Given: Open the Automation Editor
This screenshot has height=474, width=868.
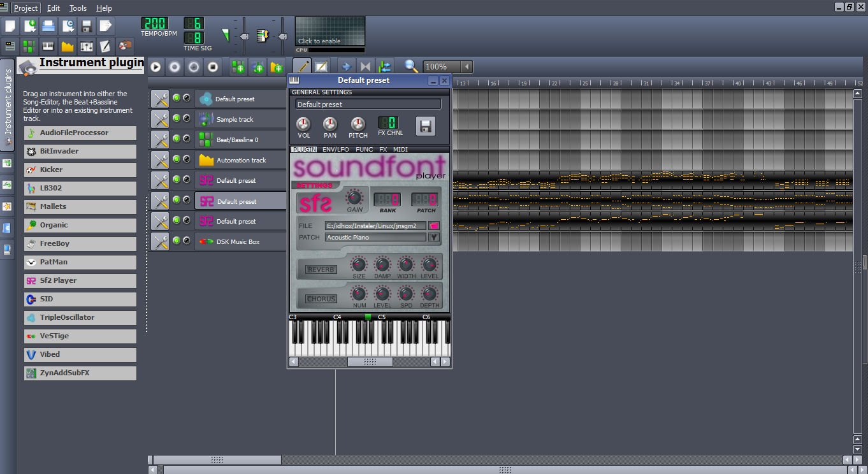Looking at the screenshot, I should (68, 46).
